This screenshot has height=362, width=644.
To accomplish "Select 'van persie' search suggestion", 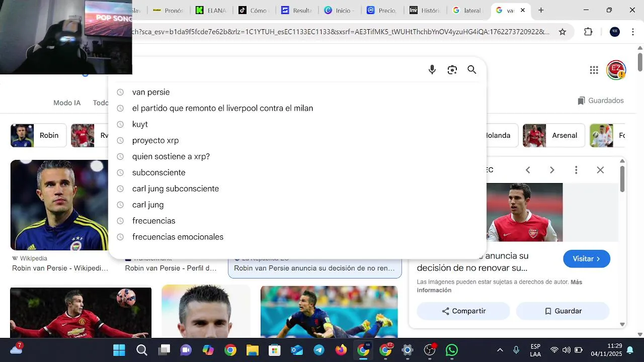I will tap(297, 92).
